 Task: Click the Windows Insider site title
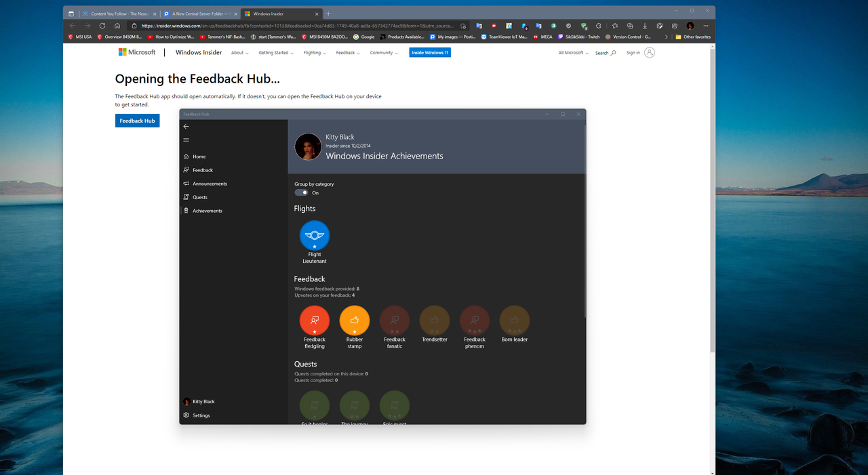tap(199, 52)
